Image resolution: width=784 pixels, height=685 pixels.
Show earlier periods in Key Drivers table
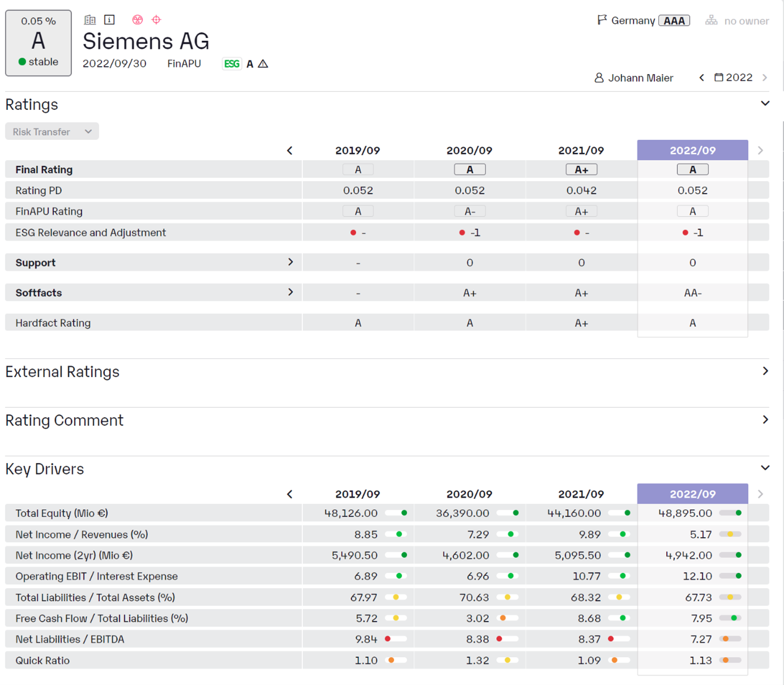290,494
